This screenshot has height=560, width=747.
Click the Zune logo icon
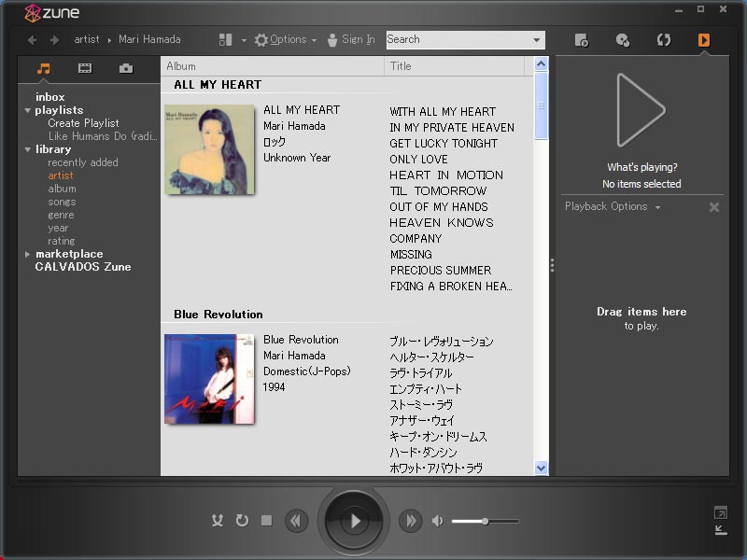[33, 13]
